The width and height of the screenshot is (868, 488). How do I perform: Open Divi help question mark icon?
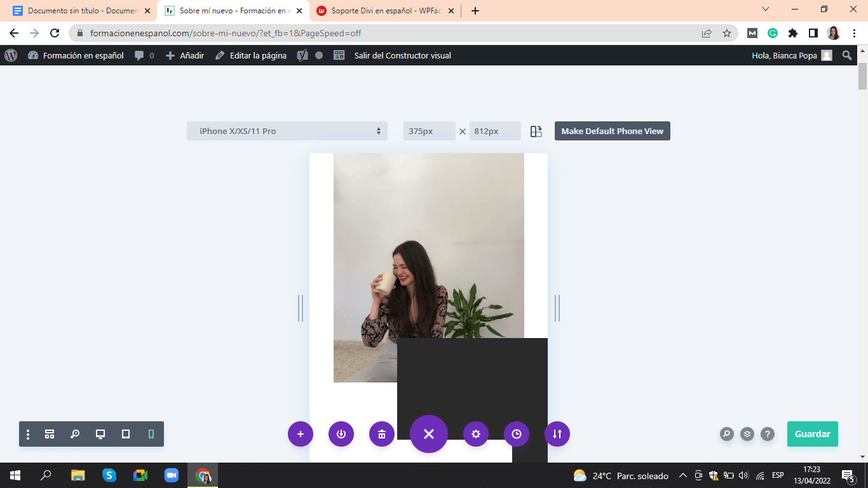pyautogui.click(x=768, y=434)
